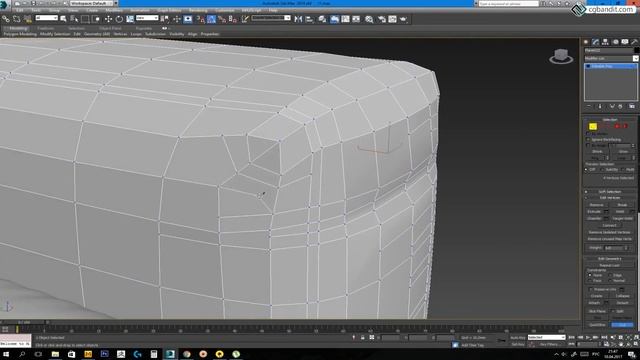Screen dimensions: 640x360
Task: Select the Unlink Selection tool
Action: coord(17,19)
